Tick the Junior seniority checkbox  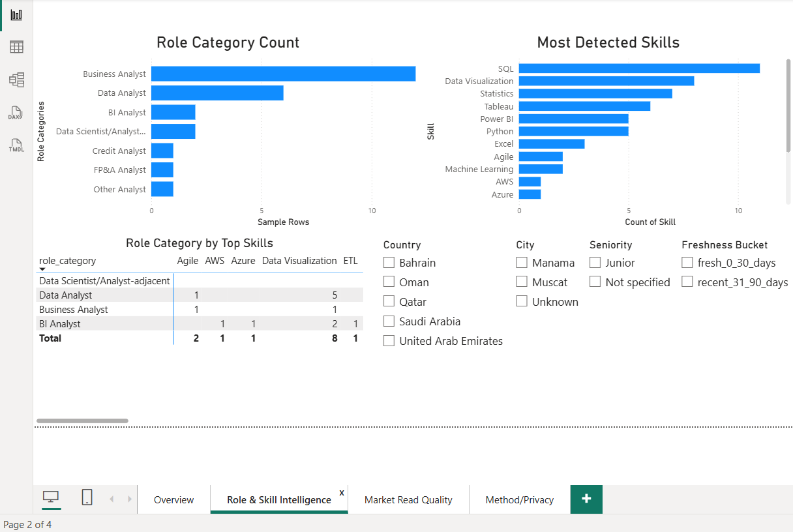pyautogui.click(x=595, y=263)
